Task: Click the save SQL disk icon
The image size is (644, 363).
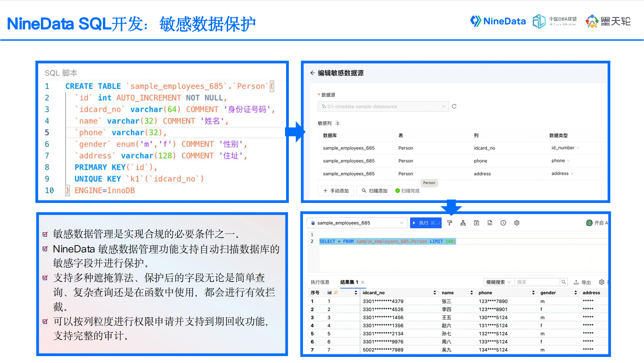Action: pyautogui.click(x=477, y=223)
